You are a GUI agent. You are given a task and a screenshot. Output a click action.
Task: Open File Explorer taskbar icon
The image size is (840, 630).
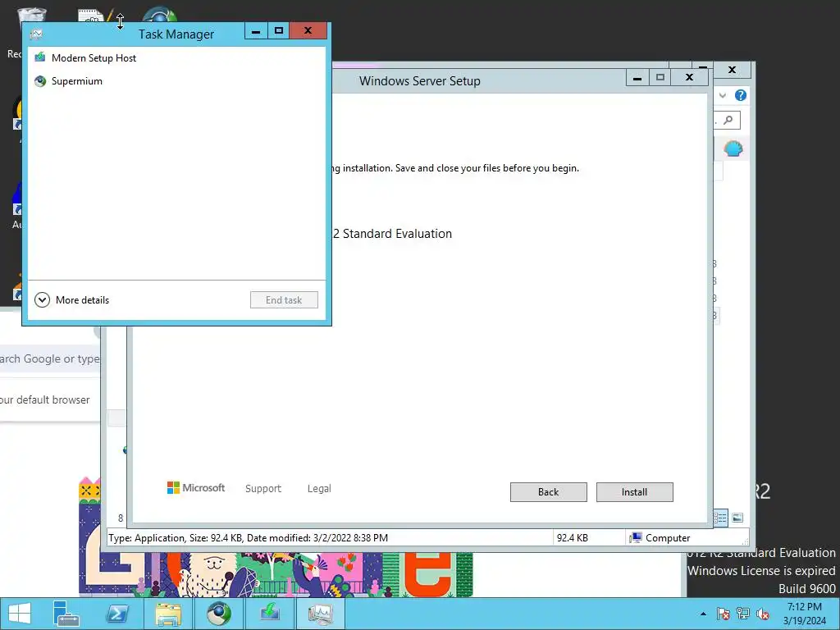coord(168,614)
